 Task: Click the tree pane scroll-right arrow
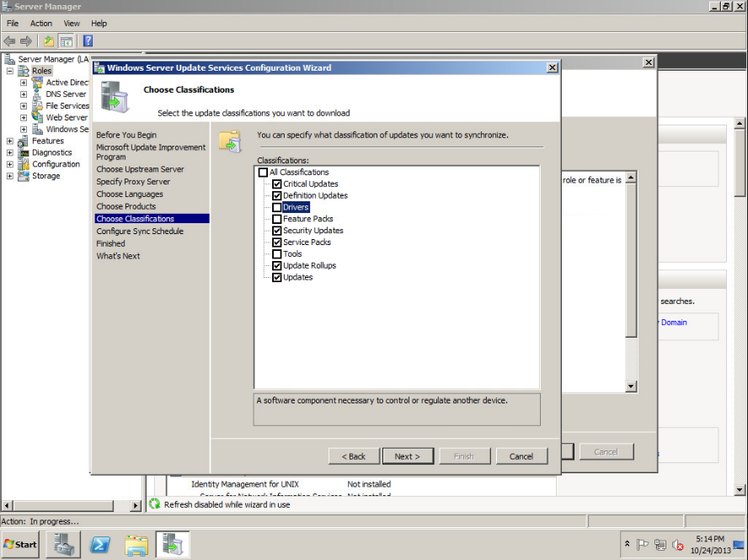point(136,505)
